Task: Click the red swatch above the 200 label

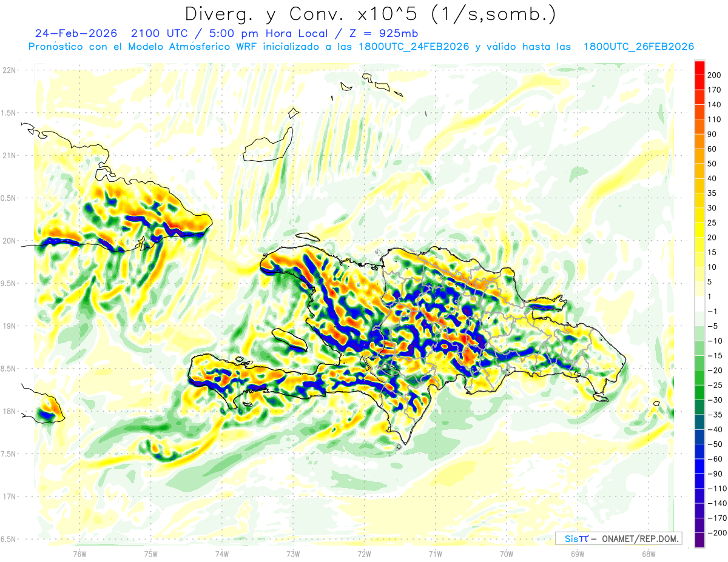Action: click(699, 68)
